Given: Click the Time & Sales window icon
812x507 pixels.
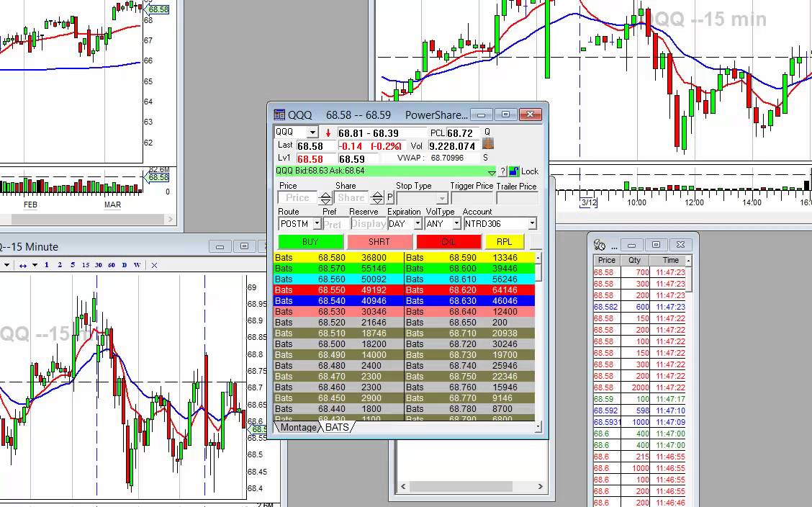Looking at the screenshot, I should tap(600, 244).
